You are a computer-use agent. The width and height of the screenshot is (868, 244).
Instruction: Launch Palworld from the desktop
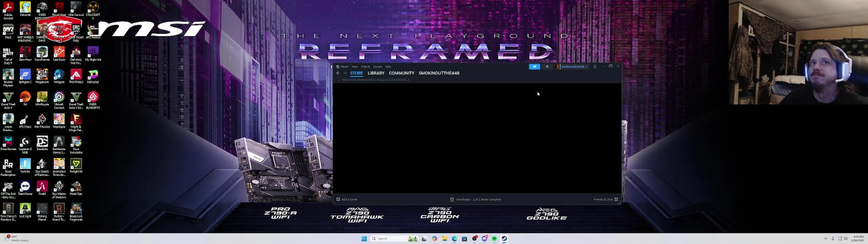point(25,9)
